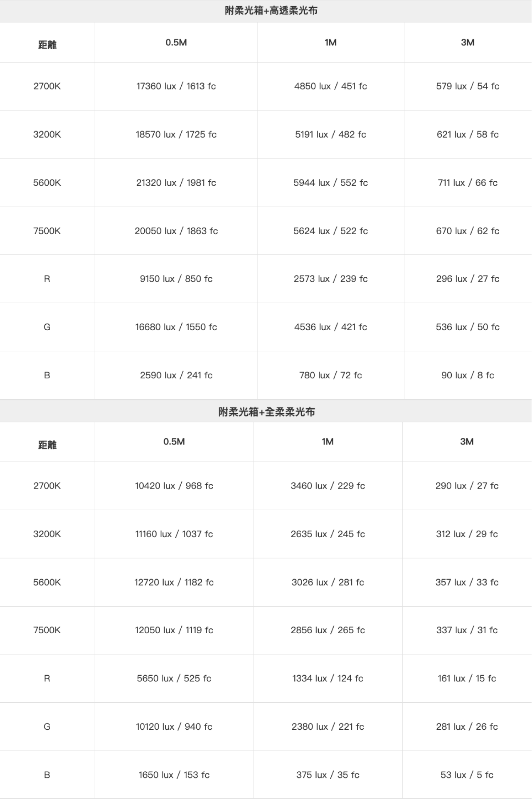Select the 2573 lux / 239 fc cell
The height and width of the screenshot is (800, 532).
click(x=331, y=279)
